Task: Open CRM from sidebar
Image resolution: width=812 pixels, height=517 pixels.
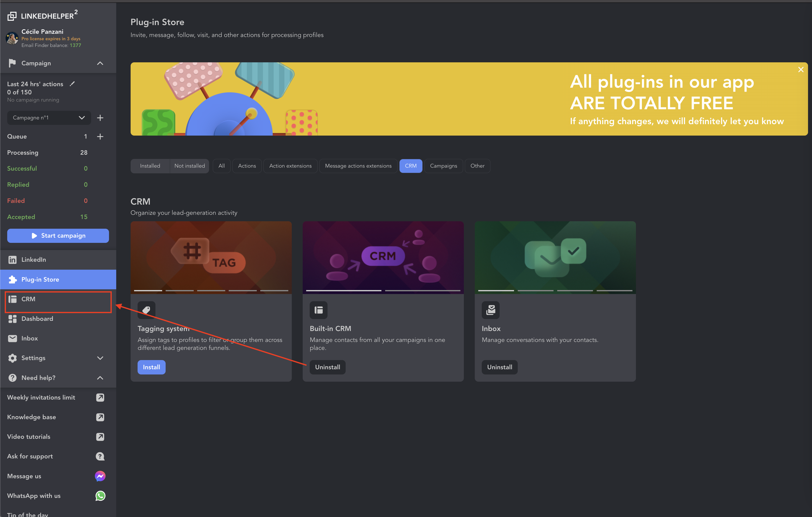Action: (58, 299)
